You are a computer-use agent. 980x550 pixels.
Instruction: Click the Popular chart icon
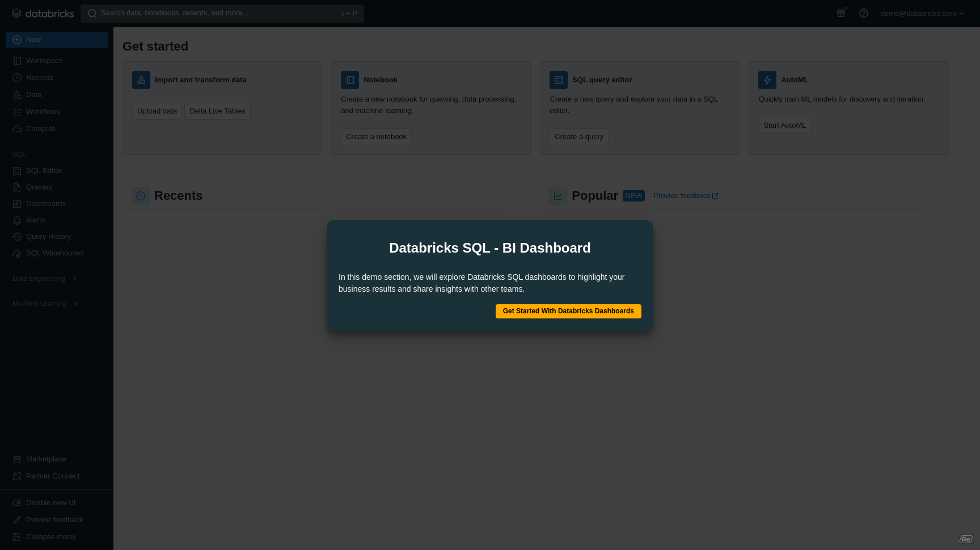558,196
